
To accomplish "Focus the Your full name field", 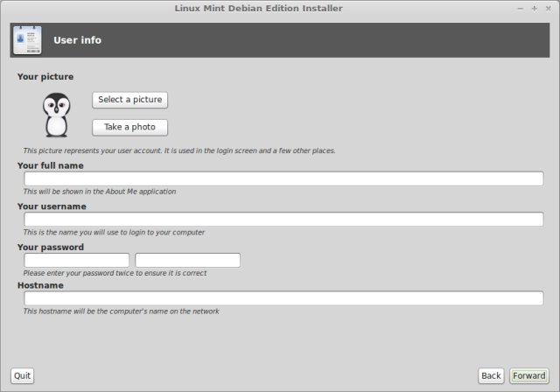I will (283, 178).
